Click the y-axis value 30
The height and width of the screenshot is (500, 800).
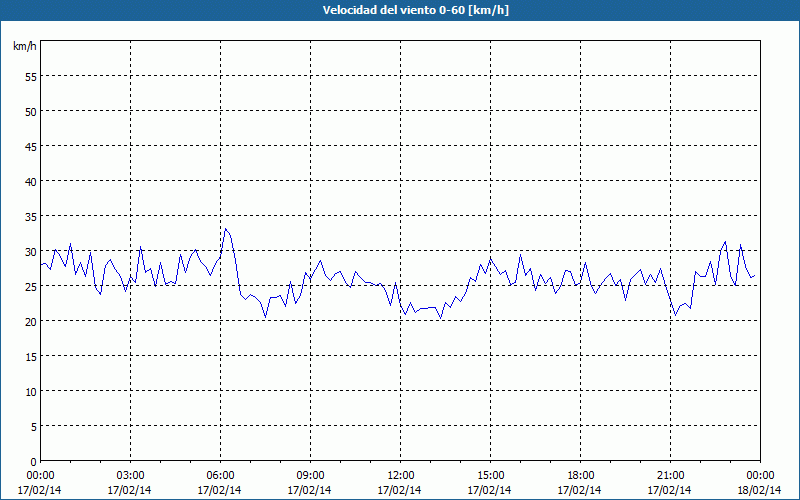(x=31, y=252)
